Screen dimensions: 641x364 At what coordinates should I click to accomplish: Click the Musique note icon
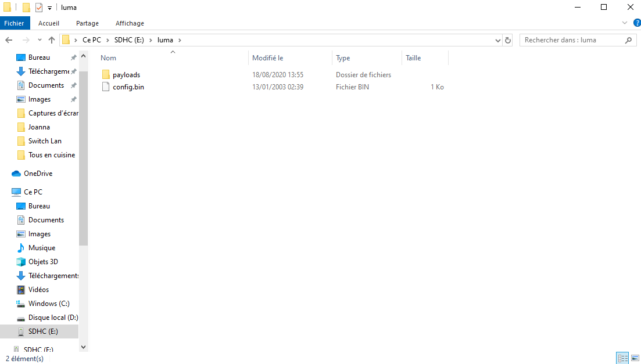click(x=20, y=248)
